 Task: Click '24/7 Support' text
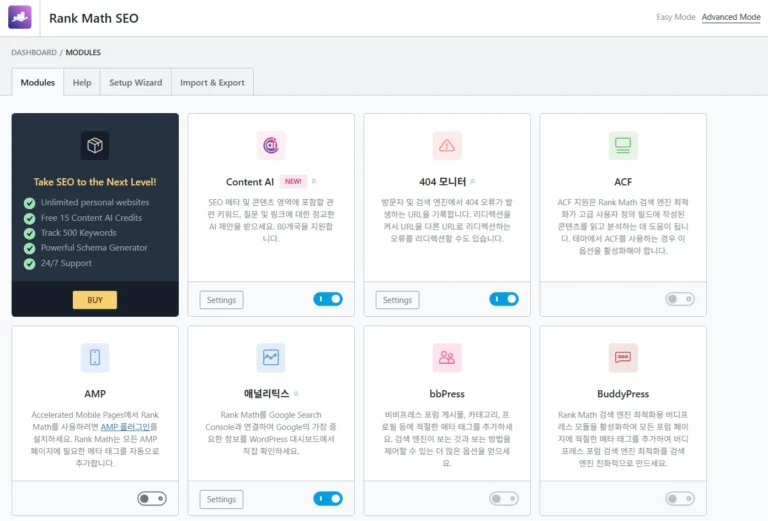pyautogui.click(x=66, y=263)
